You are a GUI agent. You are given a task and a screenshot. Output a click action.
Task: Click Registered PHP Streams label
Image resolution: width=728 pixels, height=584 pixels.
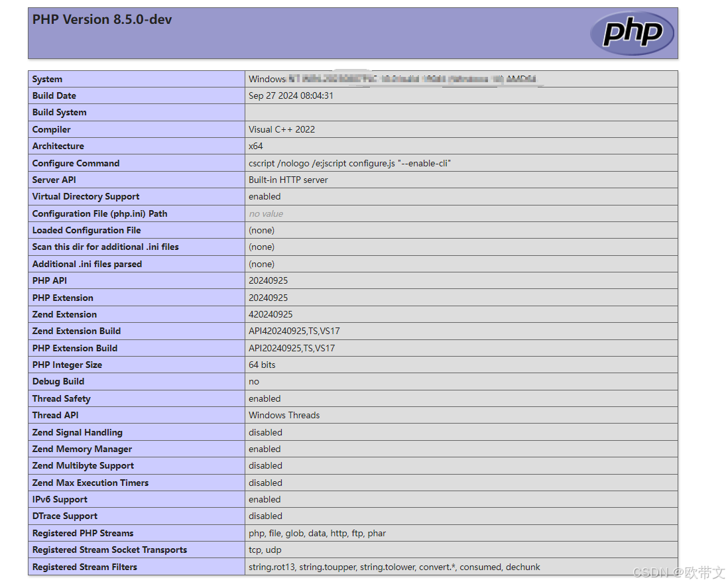pos(83,534)
